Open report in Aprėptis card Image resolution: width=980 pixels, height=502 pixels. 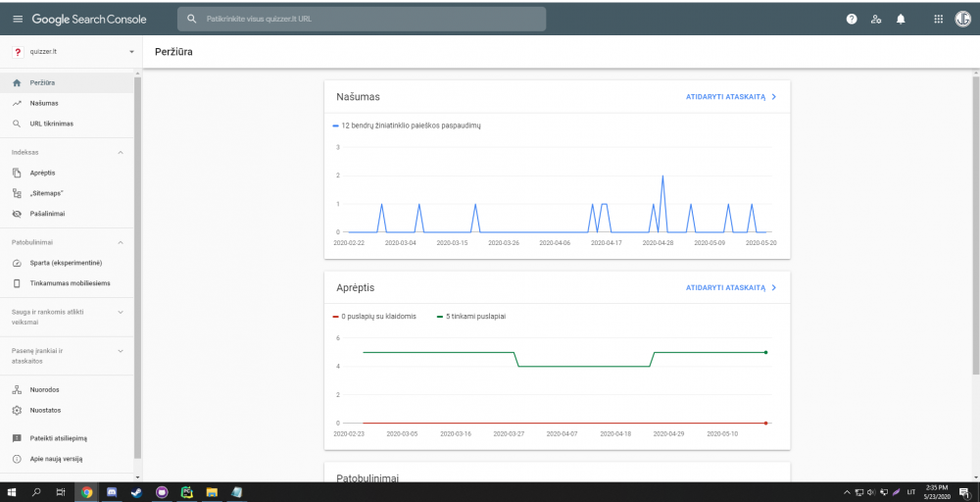tap(731, 287)
